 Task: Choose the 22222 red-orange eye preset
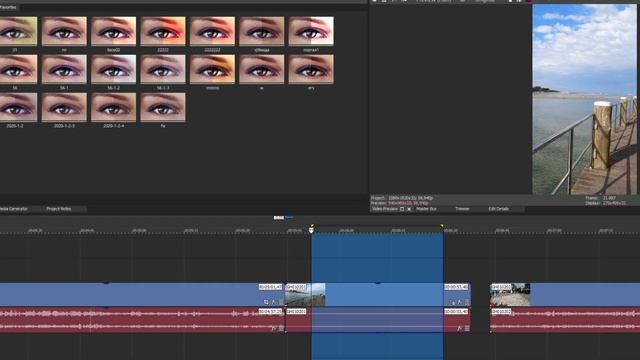(x=163, y=31)
